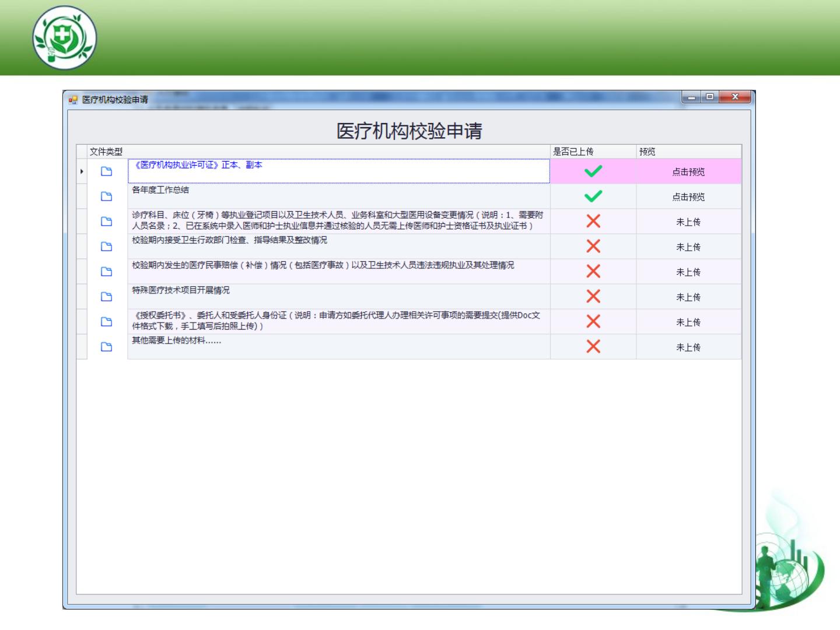Click folder icon for 《医疗机构执业许可证》 row
The image size is (840, 630).
[106, 171]
